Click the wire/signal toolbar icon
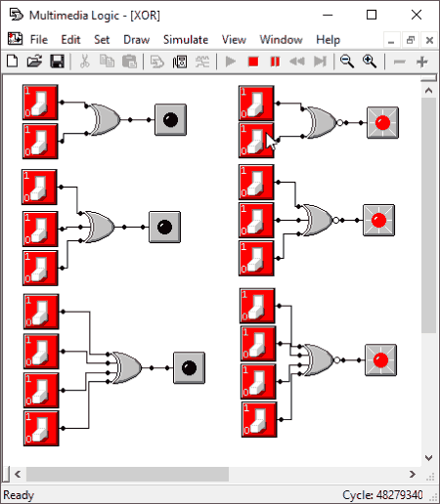 (202, 62)
